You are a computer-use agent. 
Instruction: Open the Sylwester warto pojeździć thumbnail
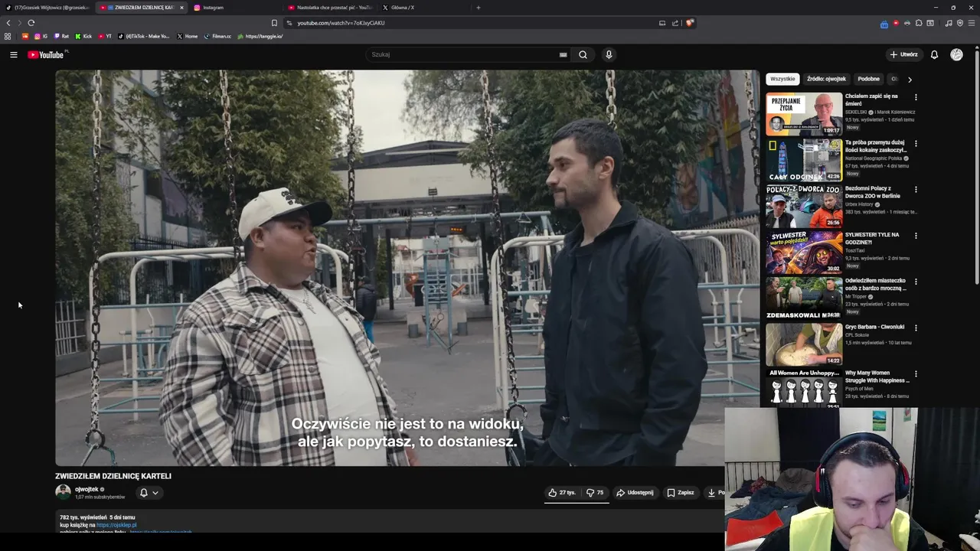click(804, 253)
